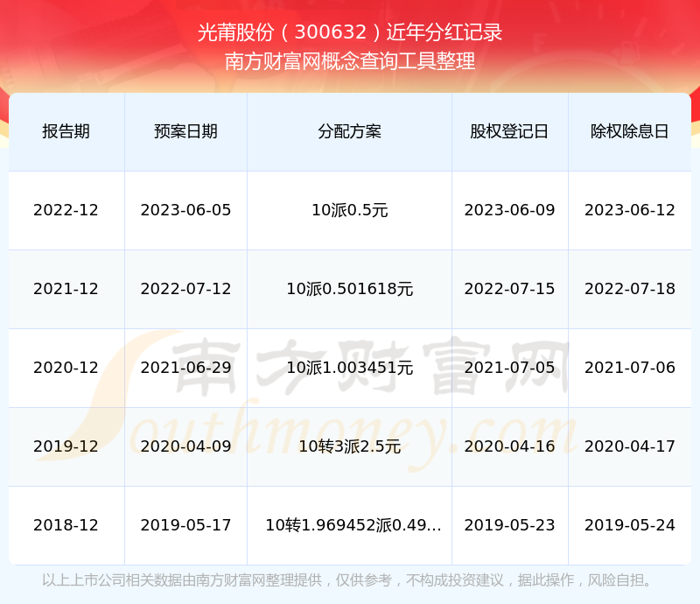Select report period 2022-12

pyautogui.click(x=66, y=210)
